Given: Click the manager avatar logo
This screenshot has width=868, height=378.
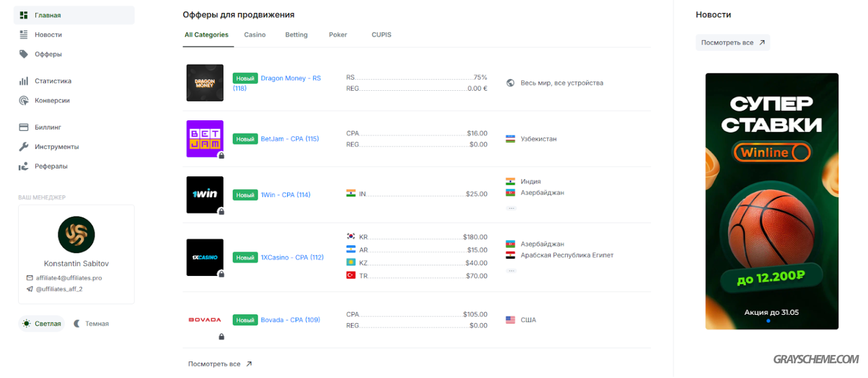Looking at the screenshot, I should point(76,235).
